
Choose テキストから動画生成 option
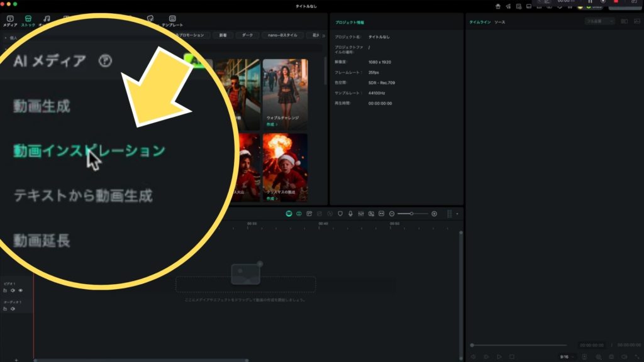[x=83, y=195]
